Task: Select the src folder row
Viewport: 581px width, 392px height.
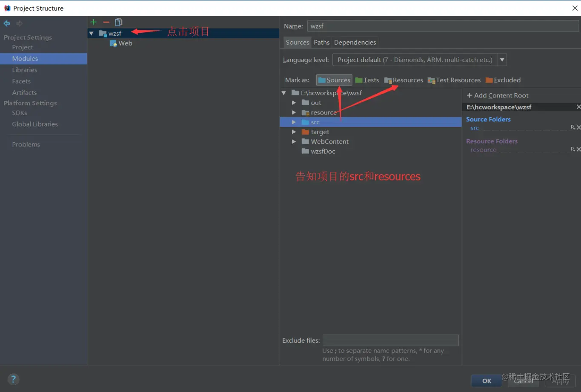Action: (x=370, y=122)
